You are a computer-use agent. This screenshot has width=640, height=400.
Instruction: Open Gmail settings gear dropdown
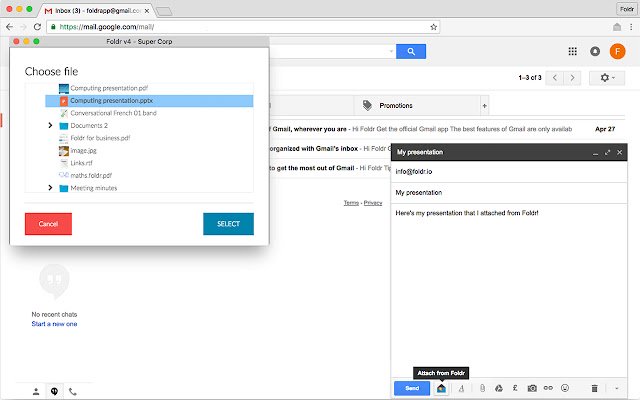[x=607, y=78]
